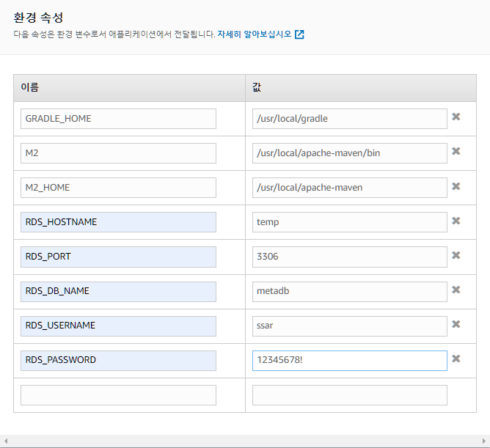
Task: Edit the GRADLE_HOME name field
Action: pos(118,119)
